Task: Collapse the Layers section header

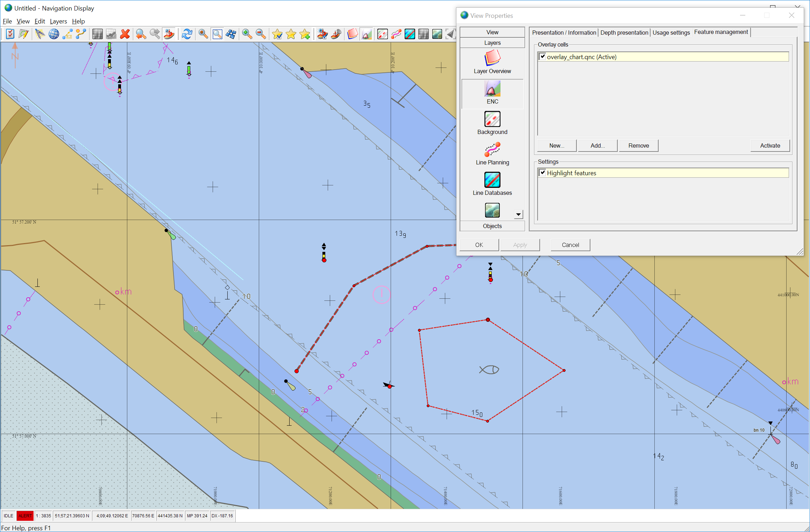Action: click(492, 43)
